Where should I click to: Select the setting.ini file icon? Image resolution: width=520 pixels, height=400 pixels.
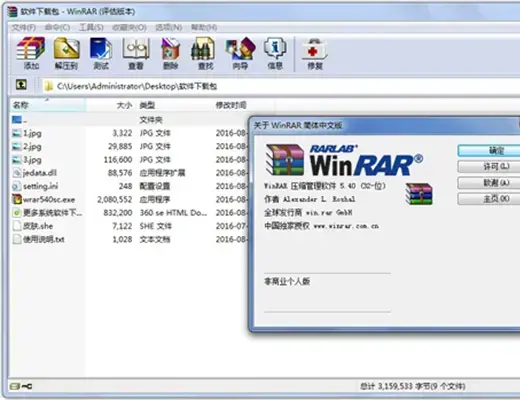coord(17,186)
